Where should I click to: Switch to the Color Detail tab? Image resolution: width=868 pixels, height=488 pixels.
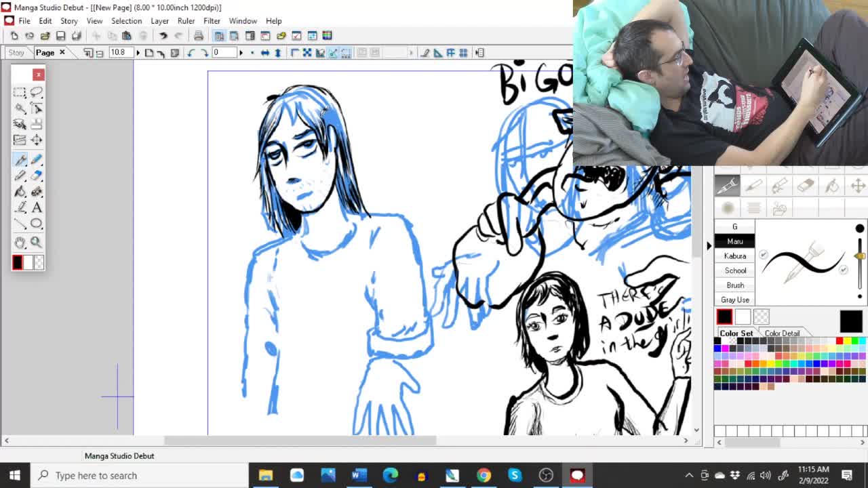(782, 333)
